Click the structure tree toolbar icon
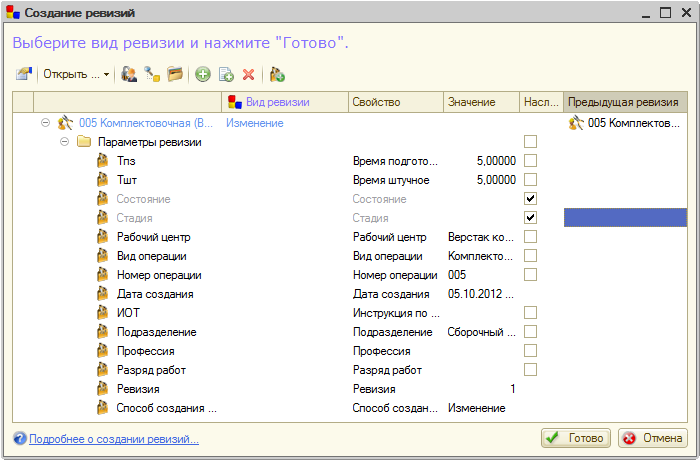Image resolution: width=700 pixels, height=460 pixels. coord(152,74)
